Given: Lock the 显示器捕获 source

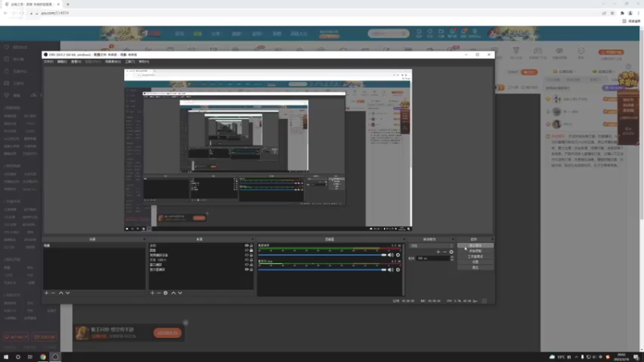Looking at the screenshot, I should tap(251, 269).
